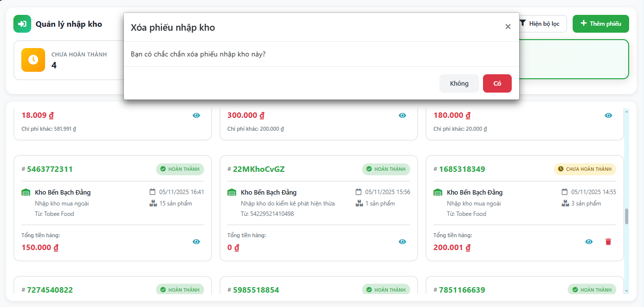
Task: Click the receipt list vertical scrollbar thumb
Action: [x=626, y=216]
